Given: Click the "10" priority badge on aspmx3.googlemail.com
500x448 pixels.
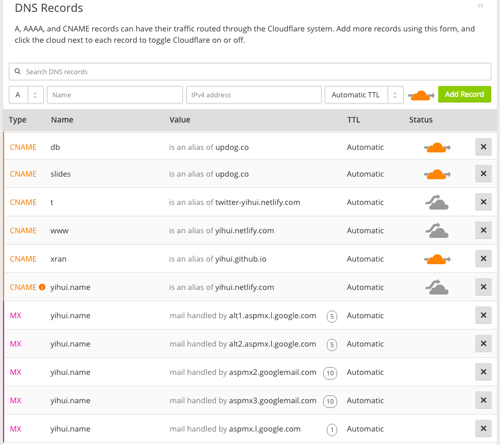Looking at the screenshot, I should click(x=330, y=401).
